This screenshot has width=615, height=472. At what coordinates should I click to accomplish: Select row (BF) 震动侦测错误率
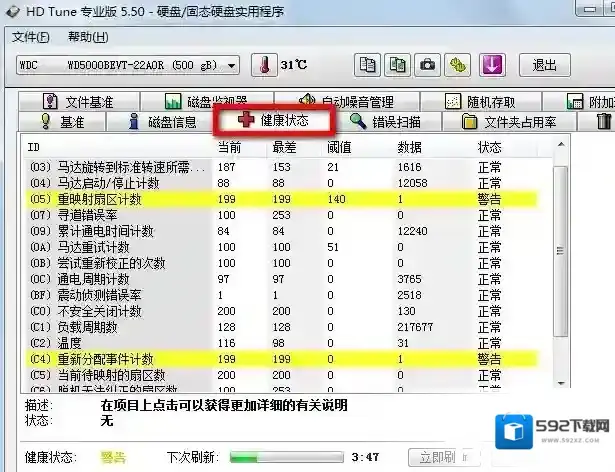(x=282, y=295)
